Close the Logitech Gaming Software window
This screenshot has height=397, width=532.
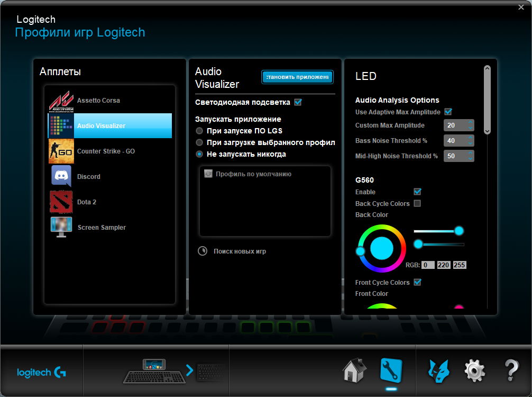(x=521, y=7)
